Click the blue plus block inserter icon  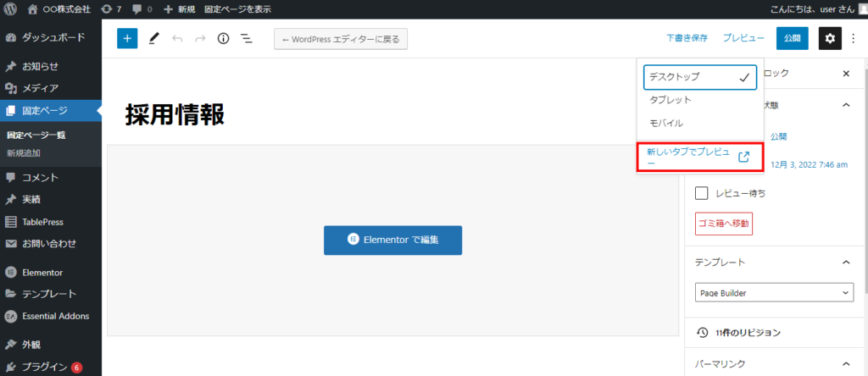point(127,38)
